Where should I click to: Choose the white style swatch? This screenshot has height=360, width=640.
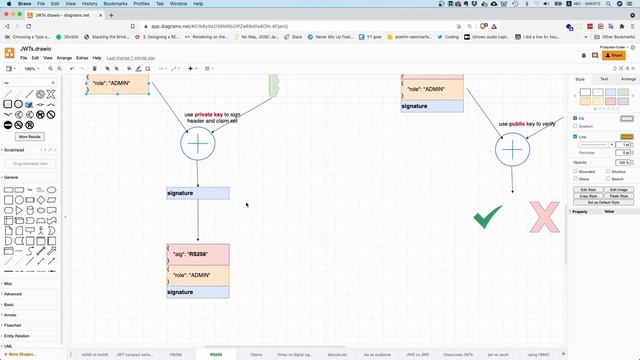tap(585, 92)
